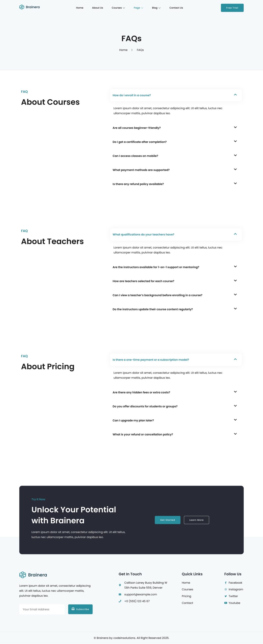Click the Instagram icon in footer
Image resolution: width=263 pixels, height=644 pixels.
click(x=226, y=589)
